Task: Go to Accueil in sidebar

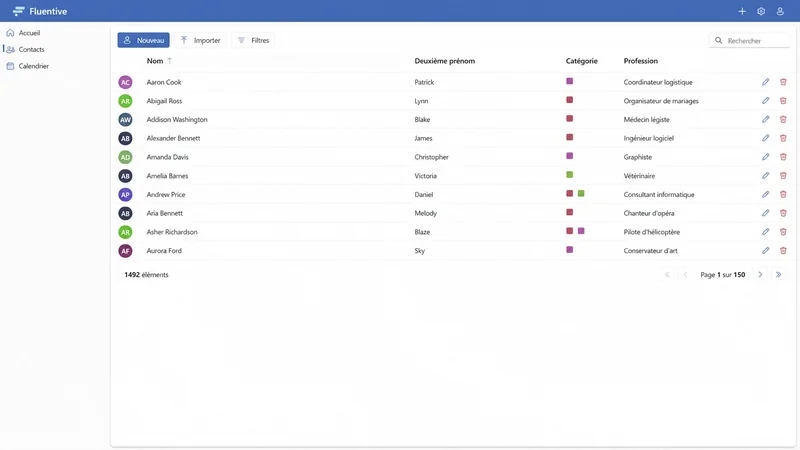Action: coord(23,33)
